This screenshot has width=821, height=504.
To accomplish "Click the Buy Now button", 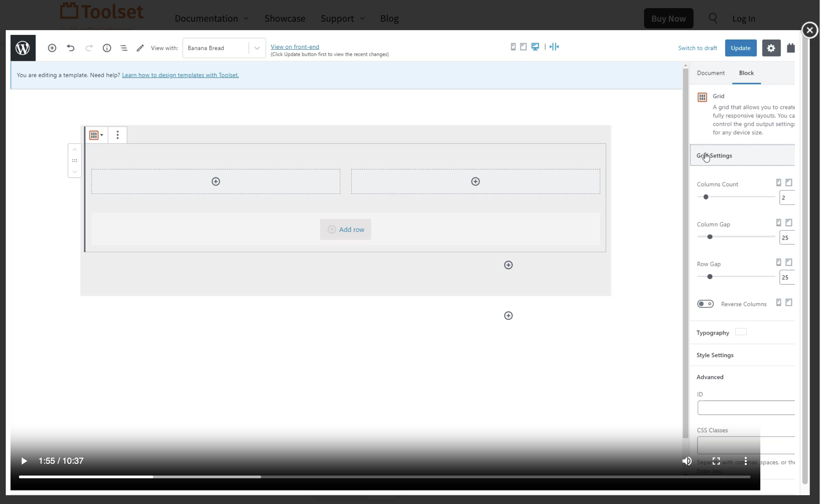I will [668, 18].
